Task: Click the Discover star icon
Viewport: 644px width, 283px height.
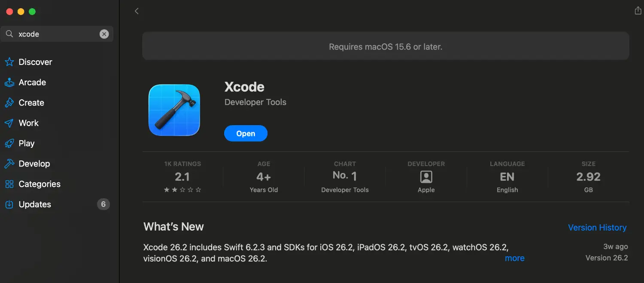Action: [x=9, y=62]
